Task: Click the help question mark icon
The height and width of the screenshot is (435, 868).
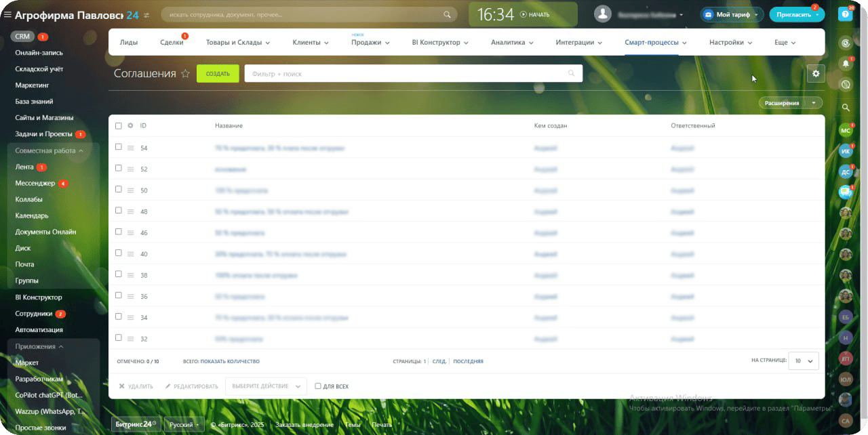Action: (x=845, y=14)
